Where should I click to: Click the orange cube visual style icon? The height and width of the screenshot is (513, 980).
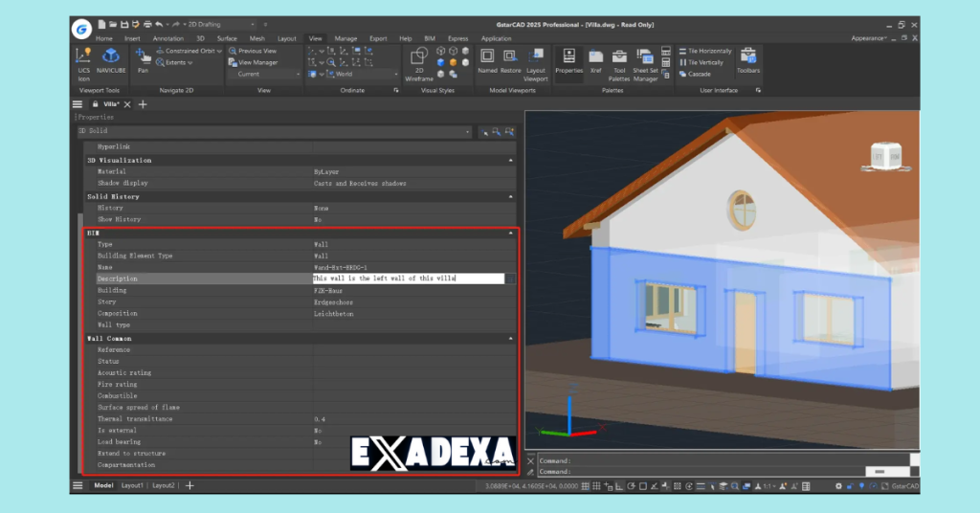click(453, 62)
